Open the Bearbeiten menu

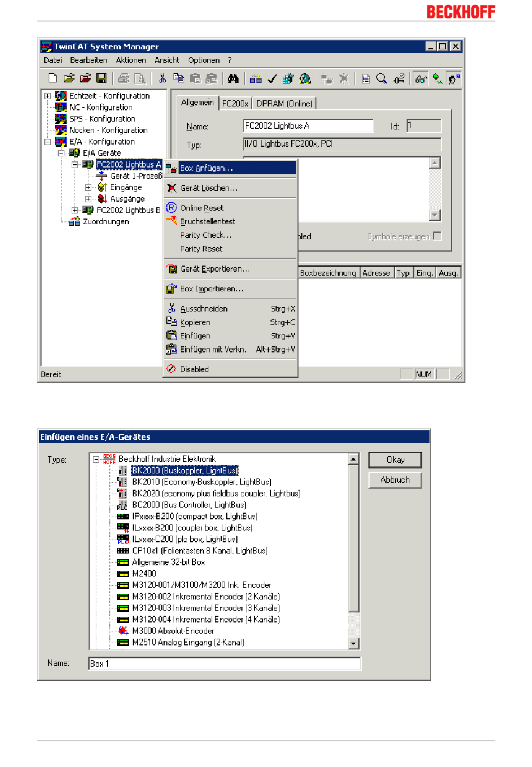point(88,60)
